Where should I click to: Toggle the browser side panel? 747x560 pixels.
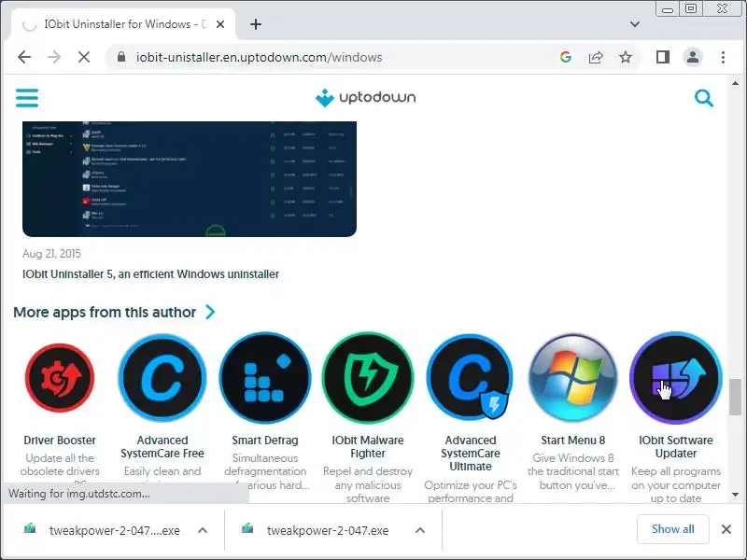pyautogui.click(x=663, y=57)
